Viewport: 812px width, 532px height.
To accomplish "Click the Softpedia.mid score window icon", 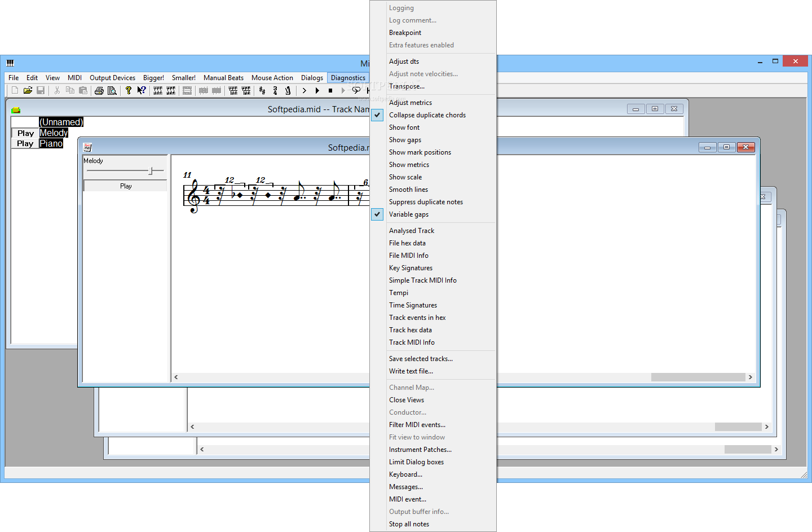I will point(87,147).
